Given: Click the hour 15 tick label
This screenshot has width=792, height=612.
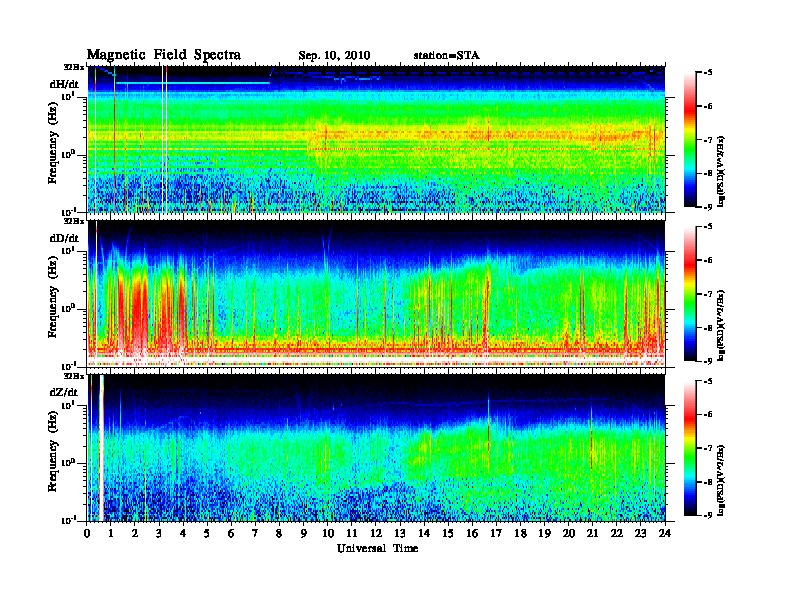Looking at the screenshot, I should [x=448, y=534].
